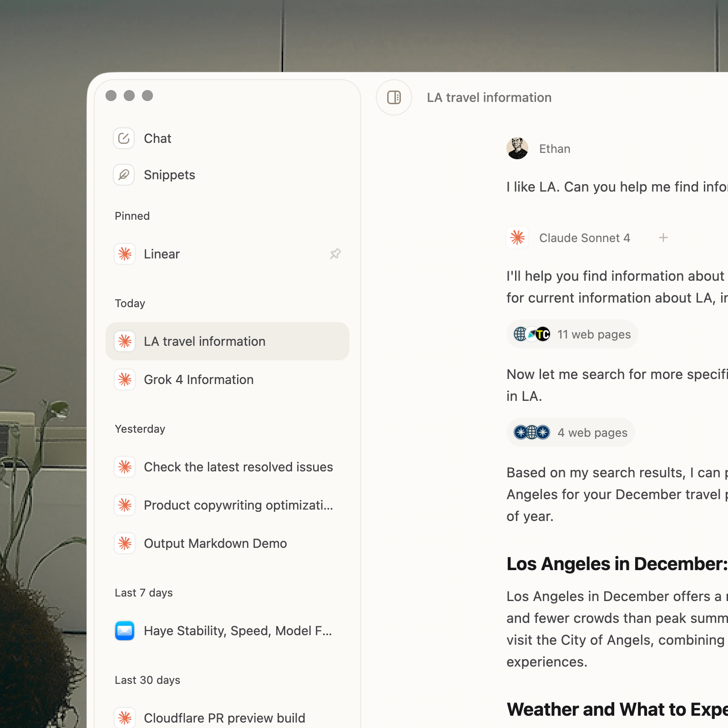
Task: Switch to the Snippets section
Action: tap(170, 175)
